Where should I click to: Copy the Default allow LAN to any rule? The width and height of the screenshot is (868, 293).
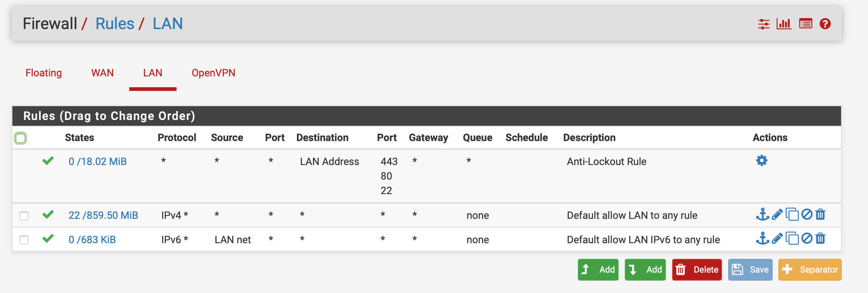[x=792, y=214]
